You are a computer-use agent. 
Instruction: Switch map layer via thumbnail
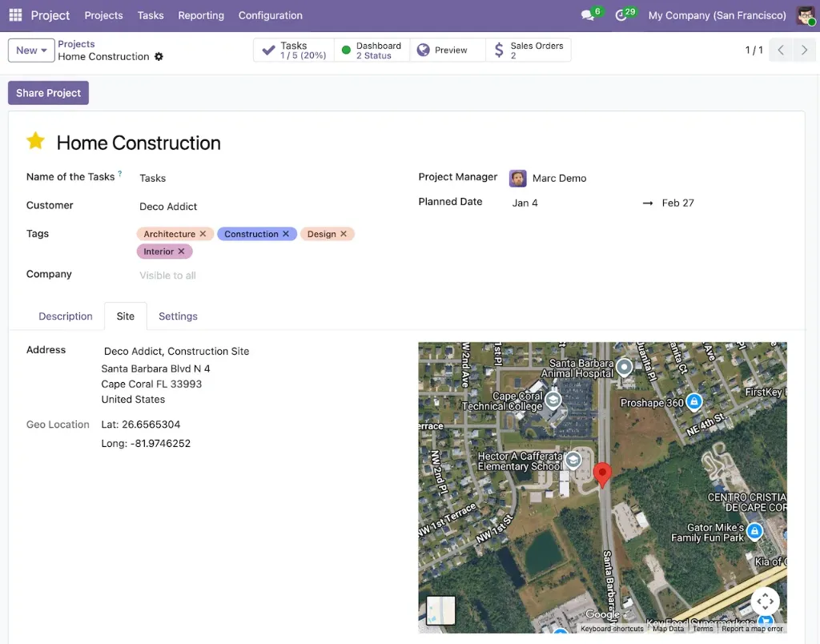(441, 610)
